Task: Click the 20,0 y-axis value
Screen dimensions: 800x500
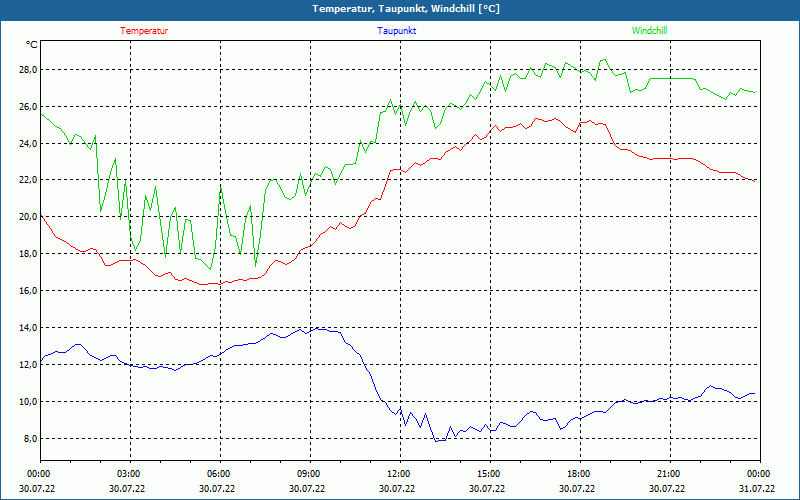Action: click(28, 217)
